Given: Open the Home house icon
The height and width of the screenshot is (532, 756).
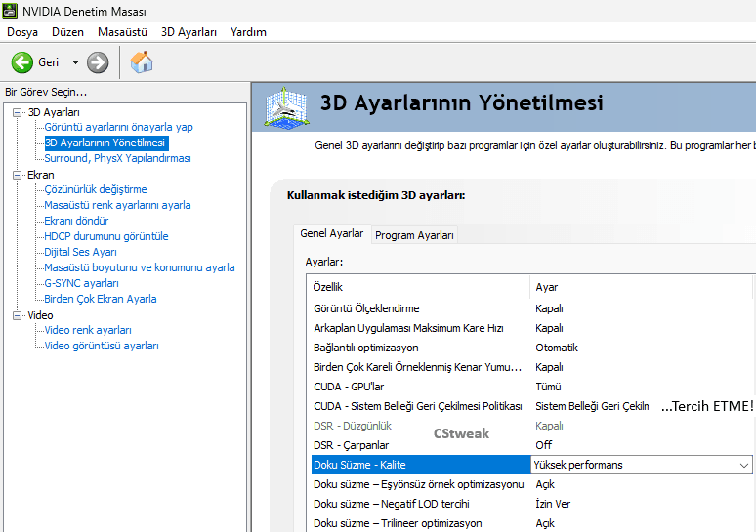Looking at the screenshot, I should click(142, 62).
